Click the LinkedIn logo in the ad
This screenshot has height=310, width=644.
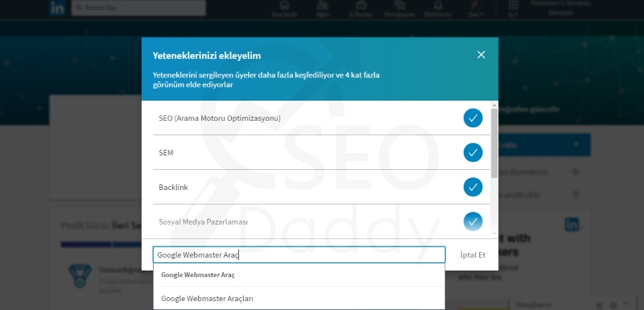tap(572, 224)
